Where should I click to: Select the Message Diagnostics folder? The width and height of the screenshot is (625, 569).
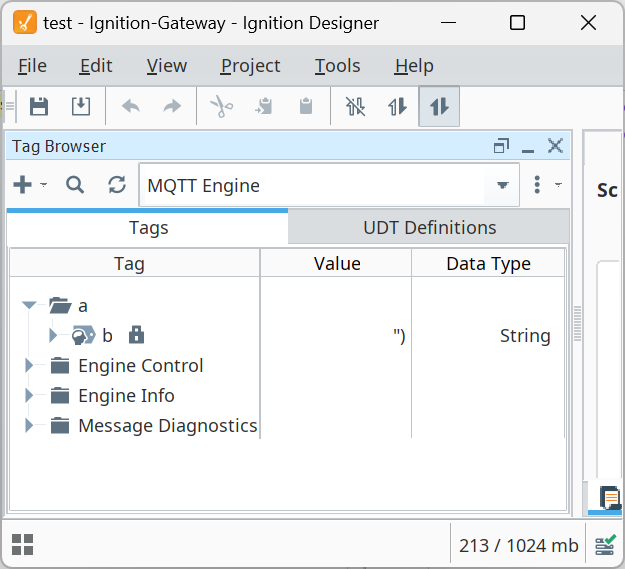click(167, 426)
